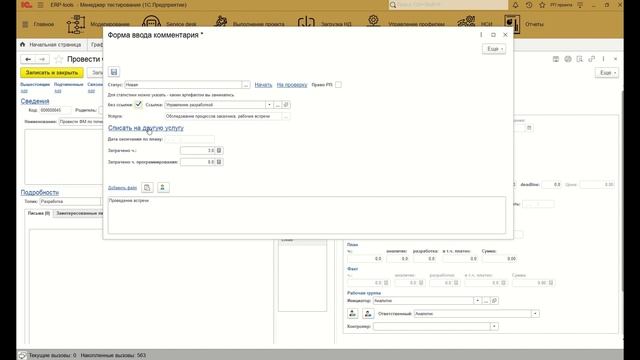Open the Инициатor linked object icon

click(494, 301)
